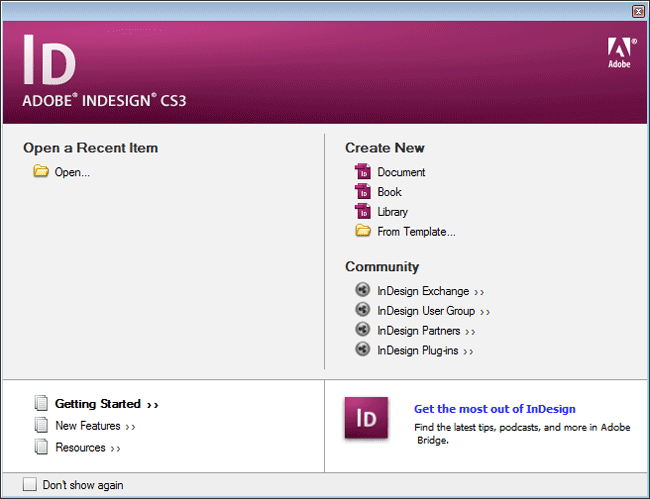Viewport: 650px width, 499px height.
Task: Click the page icon beside Resources
Action: pos(41,447)
